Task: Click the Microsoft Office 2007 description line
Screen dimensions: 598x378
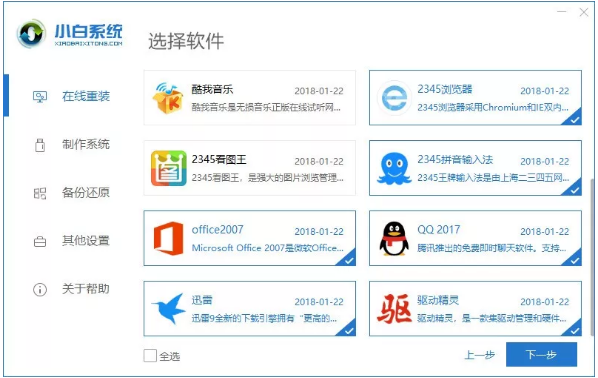Action: click(x=267, y=248)
